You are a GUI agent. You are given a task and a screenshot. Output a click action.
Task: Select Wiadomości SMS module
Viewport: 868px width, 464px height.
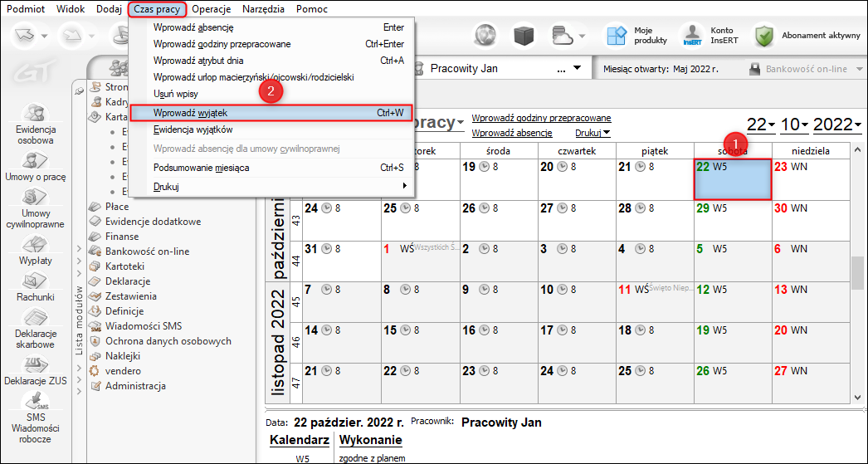tap(144, 326)
